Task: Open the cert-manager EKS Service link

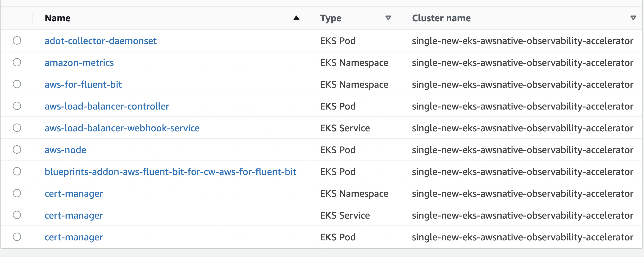Action: pyautogui.click(x=74, y=215)
